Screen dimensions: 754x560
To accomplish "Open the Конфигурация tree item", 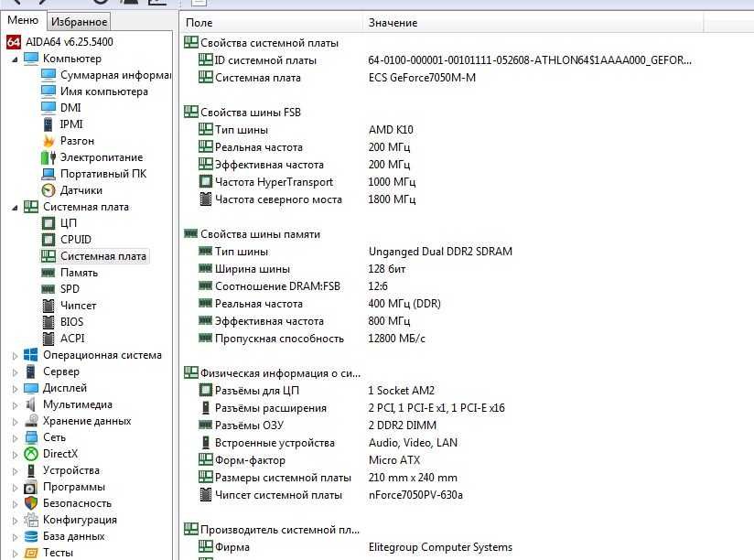I will tap(80, 520).
